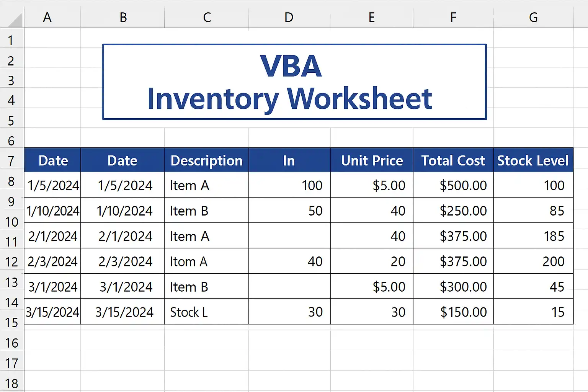
Task: Select the stock level cell showing 85
Action: point(533,211)
